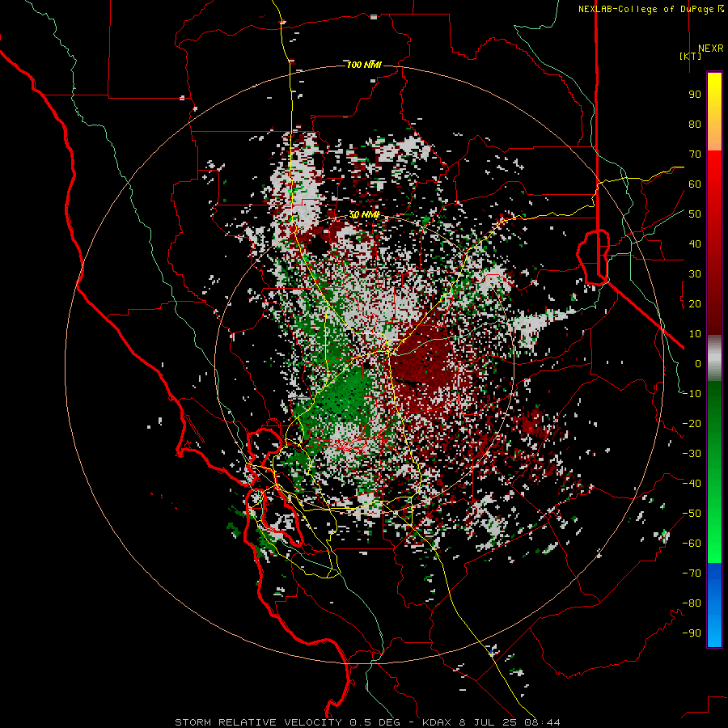Click the 90 value on velocity scale
The width and height of the screenshot is (728, 728).
tap(695, 95)
